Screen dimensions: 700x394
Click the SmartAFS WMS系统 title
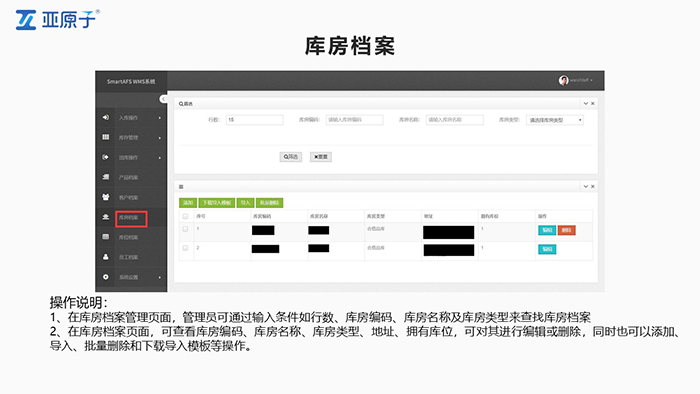pos(131,82)
